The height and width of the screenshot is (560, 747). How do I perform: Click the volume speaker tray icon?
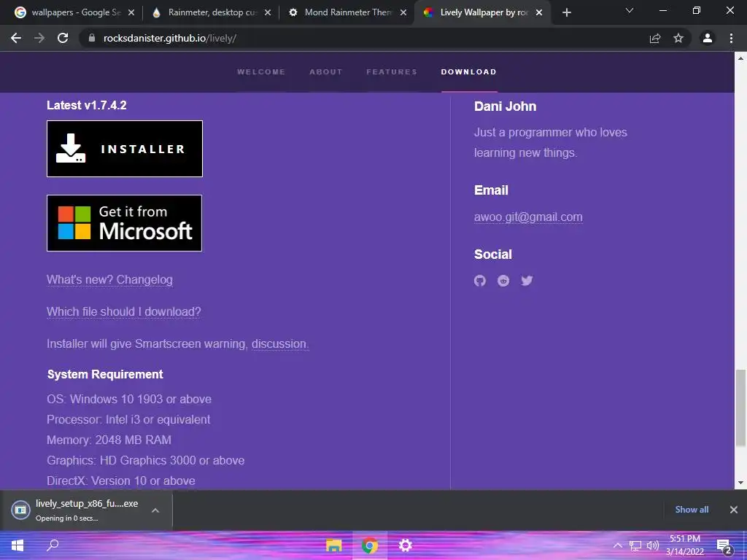(x=652, y=545)
